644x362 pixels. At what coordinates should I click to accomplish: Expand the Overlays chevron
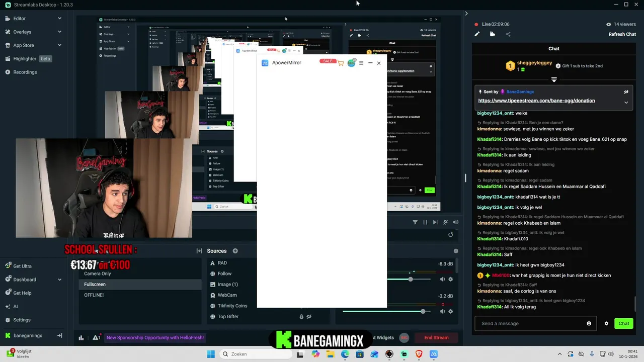coord(59,32)
